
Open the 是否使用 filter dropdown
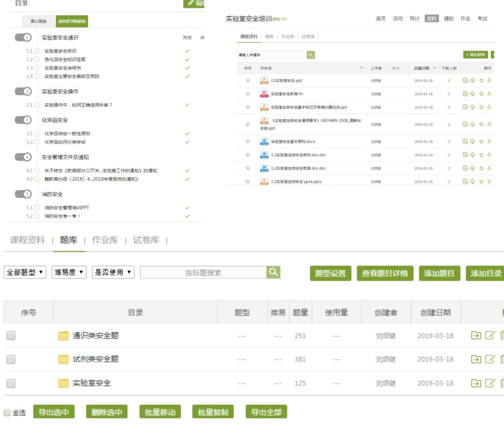[x=114, y=272]
